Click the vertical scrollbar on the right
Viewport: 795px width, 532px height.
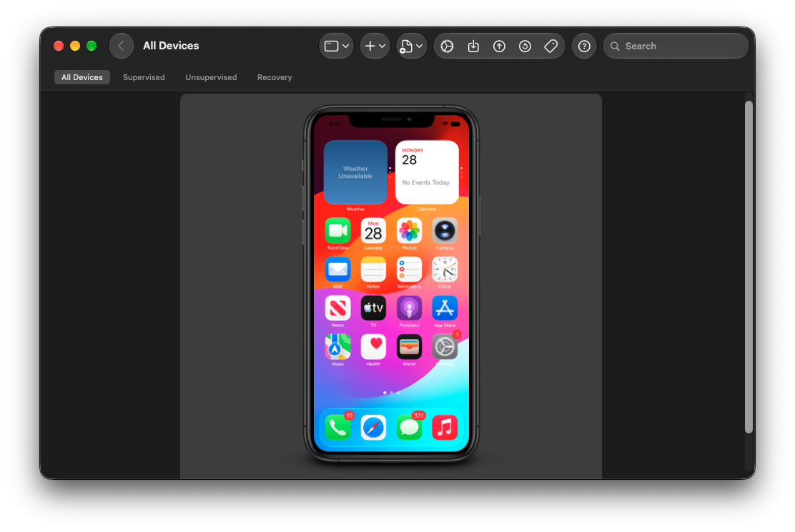[749, 267]
